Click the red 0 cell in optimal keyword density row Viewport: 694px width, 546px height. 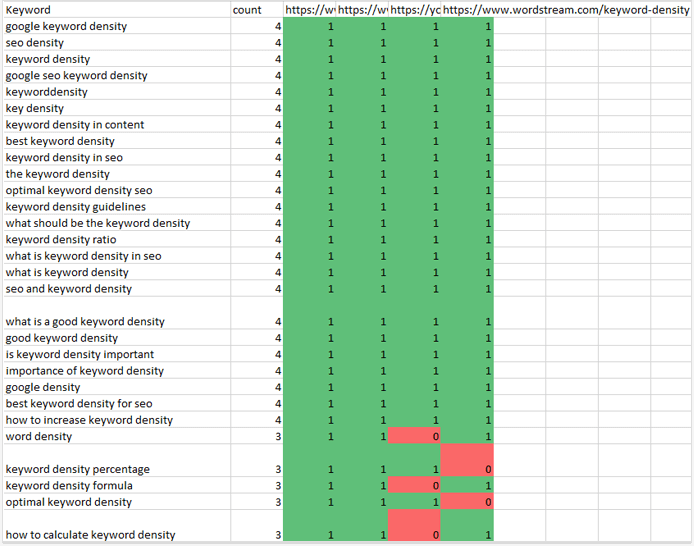click(x=467, y=502)
